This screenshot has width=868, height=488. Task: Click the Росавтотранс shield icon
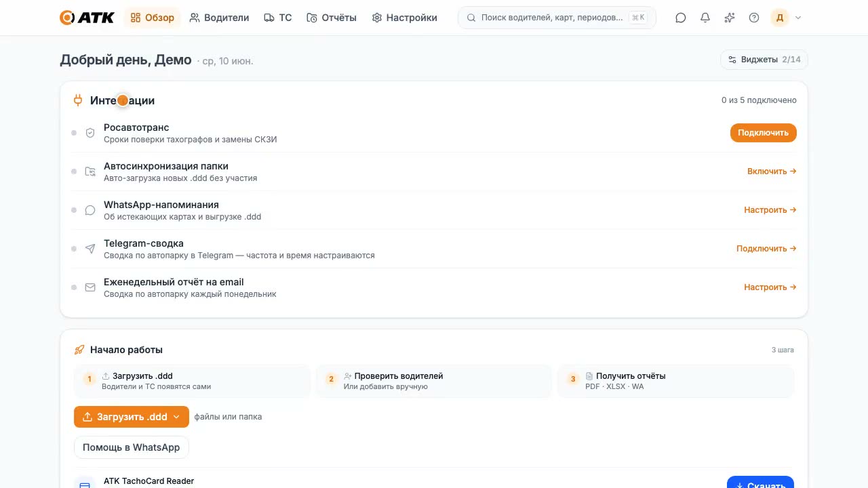[90, 133]
